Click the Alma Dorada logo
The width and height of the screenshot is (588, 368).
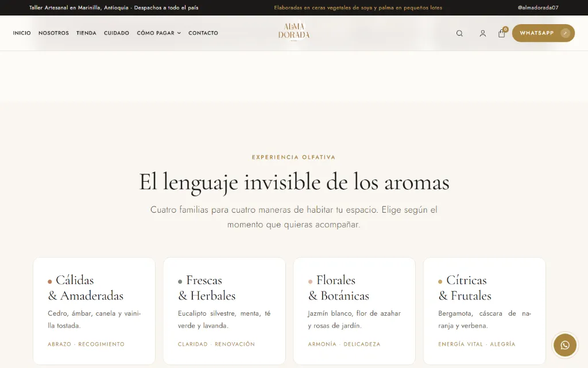(x=294, y=32)
